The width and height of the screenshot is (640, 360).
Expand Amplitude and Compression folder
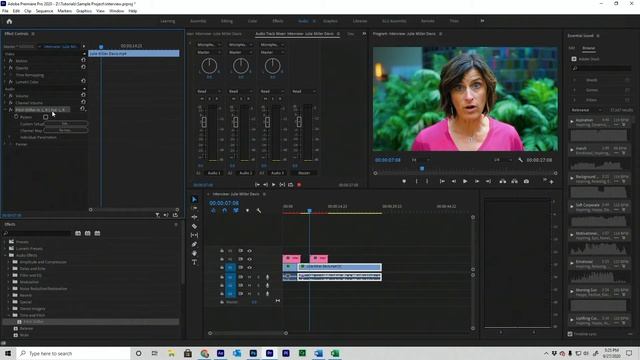[x=9, y=262]
